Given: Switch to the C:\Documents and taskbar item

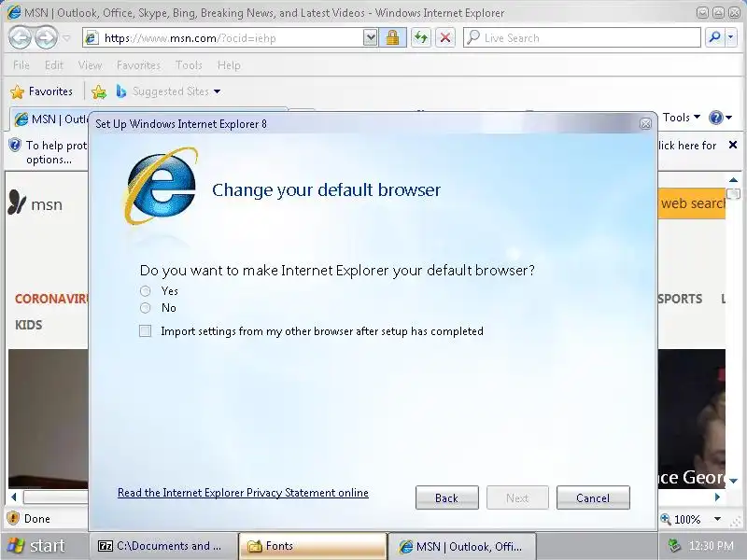Looking at the screenshot, I should pos(162,546).
